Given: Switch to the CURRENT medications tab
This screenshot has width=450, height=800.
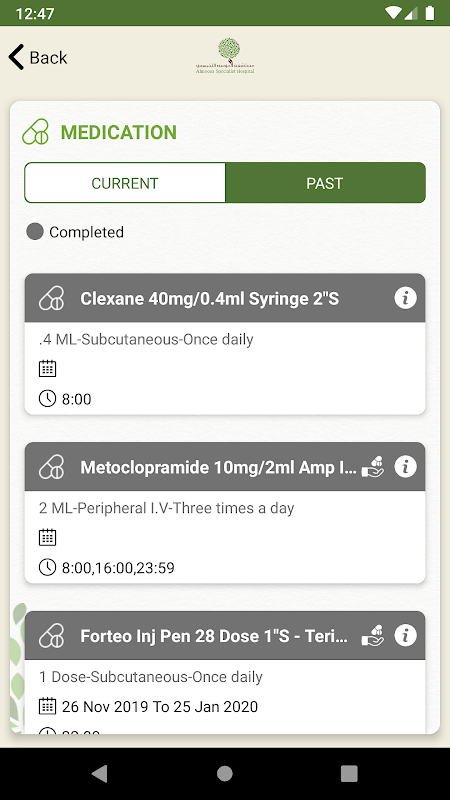Looking at the screenshot, I should [125, 183].
